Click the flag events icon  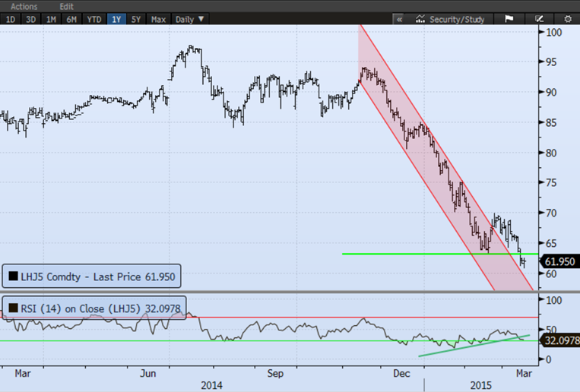(x=509, y=19)
